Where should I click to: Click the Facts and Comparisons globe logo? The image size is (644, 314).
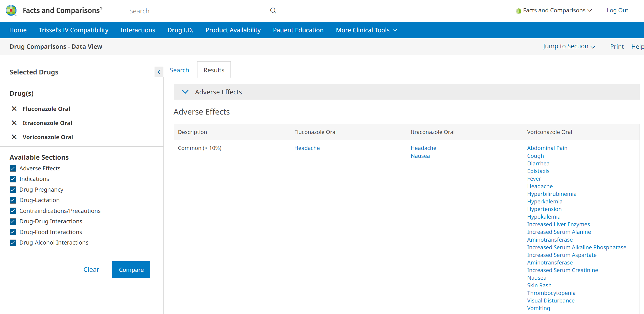coord(11,10)
